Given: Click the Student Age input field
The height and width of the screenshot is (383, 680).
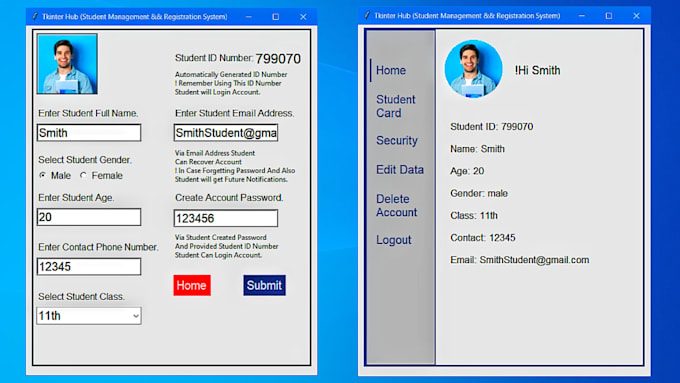Looking at the screenshot, I should [89, 217].
